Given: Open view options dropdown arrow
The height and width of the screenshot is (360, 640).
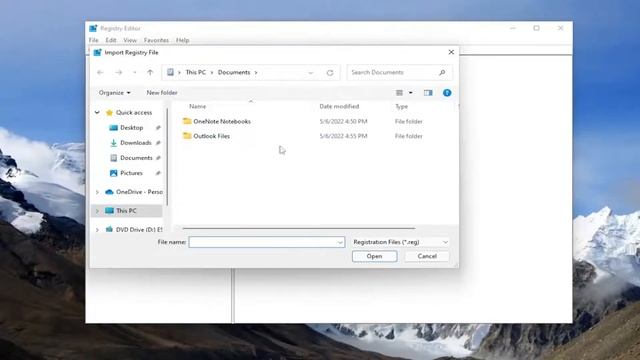Looking at the screenshot, I should click(x=411, y=93).
